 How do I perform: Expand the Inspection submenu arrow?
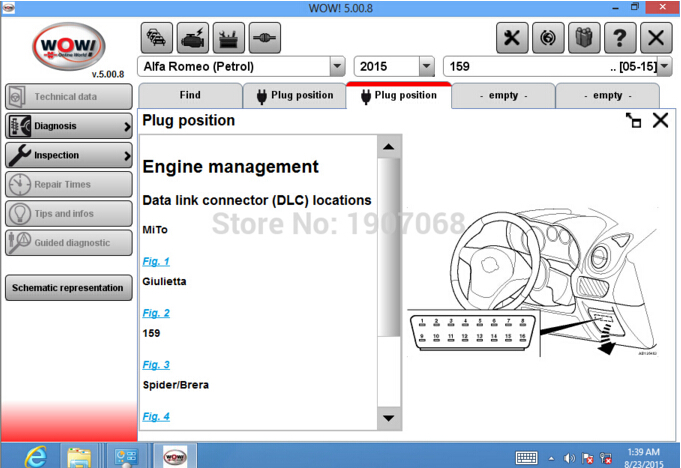pyautogui.click(x=127, y=155)
